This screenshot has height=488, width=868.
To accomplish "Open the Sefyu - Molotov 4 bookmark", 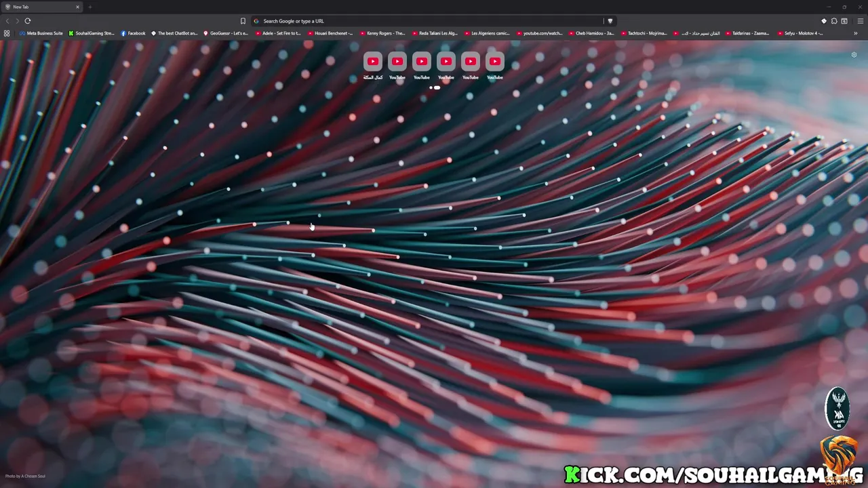I will point(800,33).
